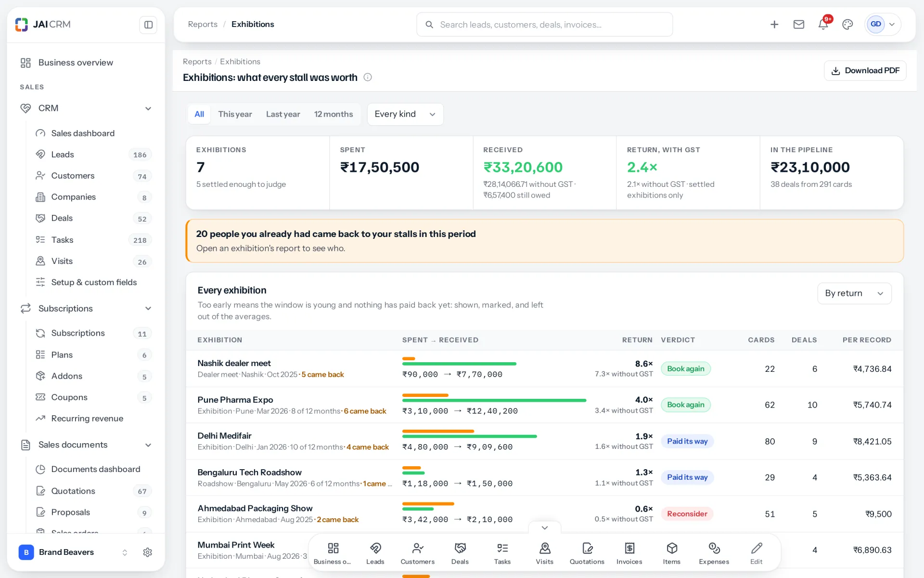Switch workspace from Brand Beavers

(73, 552)
